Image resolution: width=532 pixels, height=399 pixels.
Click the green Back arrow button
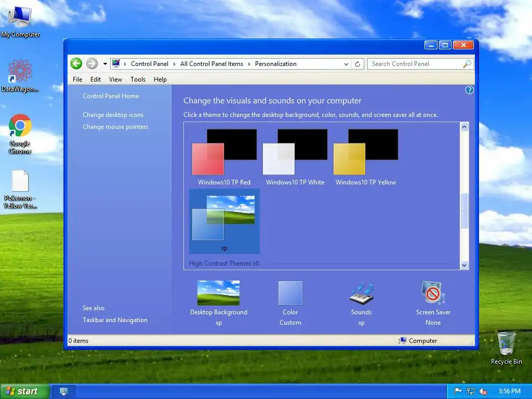pos(76,63)
